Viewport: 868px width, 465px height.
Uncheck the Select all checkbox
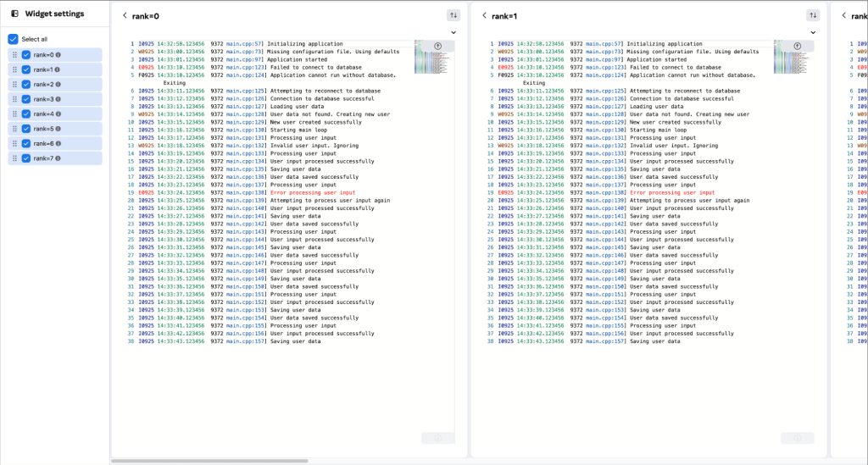13,39
